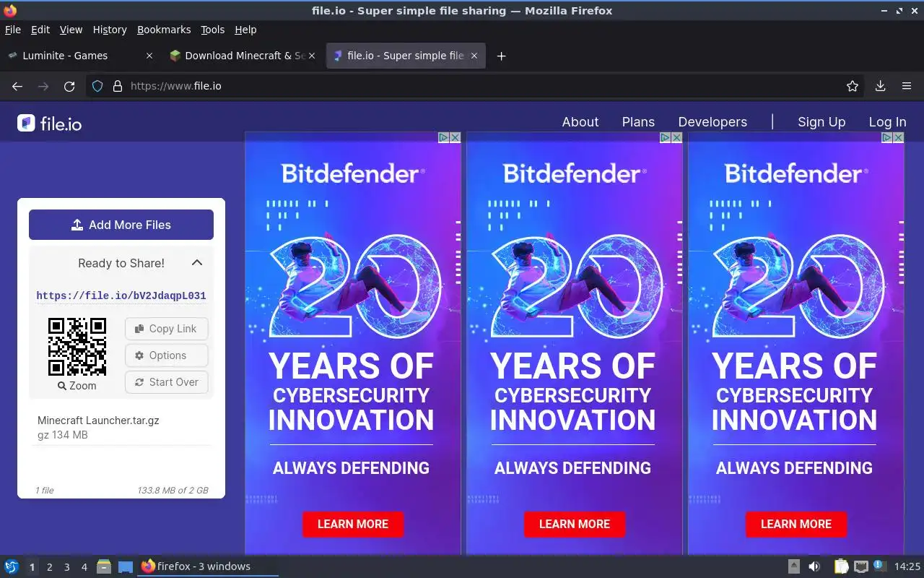
Task: Click the Log In link
Action: click(x=887, y=122)
